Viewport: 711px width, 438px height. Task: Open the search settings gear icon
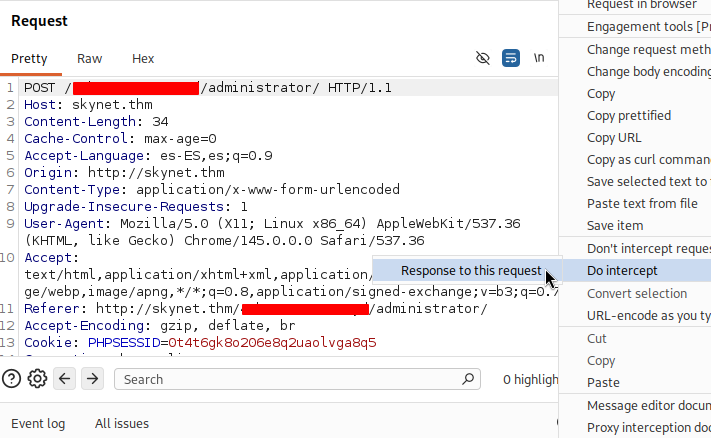tap(37, 379)
